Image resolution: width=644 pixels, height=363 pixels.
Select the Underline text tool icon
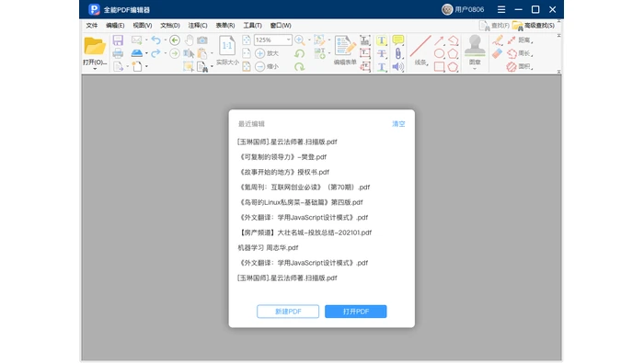(382, 67)
